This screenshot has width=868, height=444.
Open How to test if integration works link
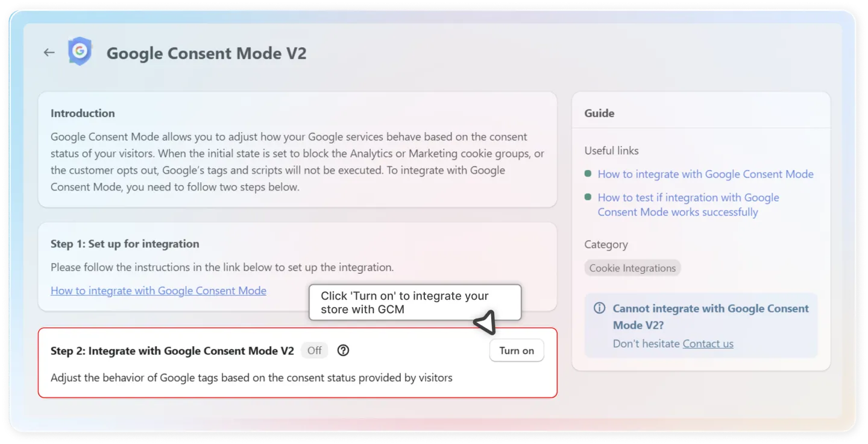tap(688, 205)
